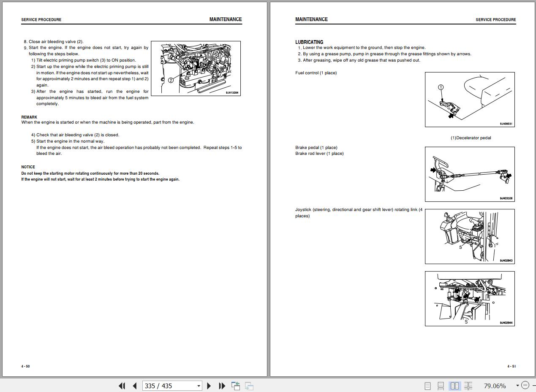Jump to the first page
Screen dimensions: 536x392
(122, 386)
